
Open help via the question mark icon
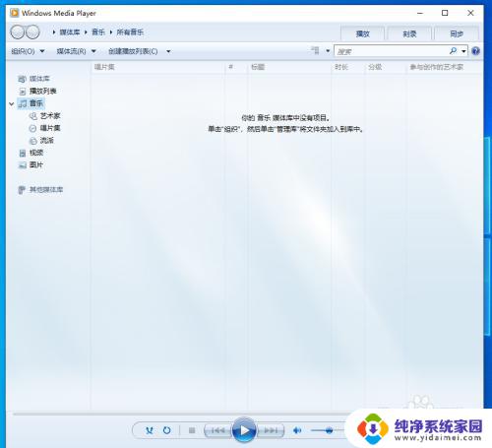475,51
